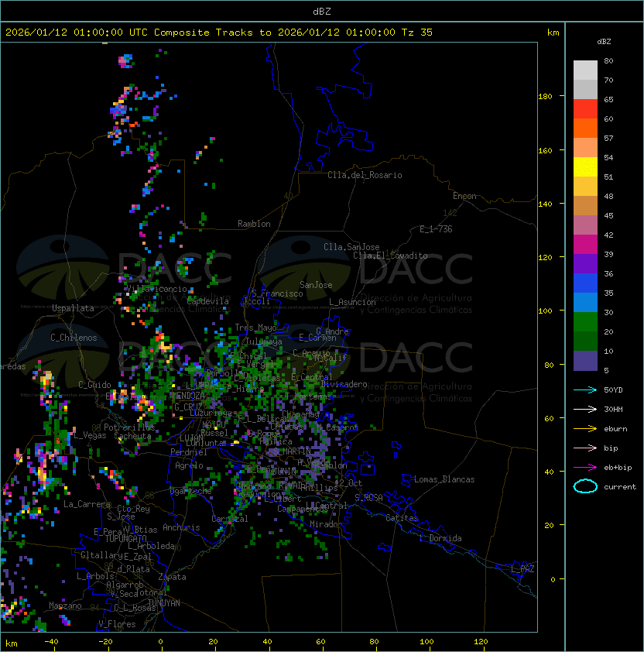Click the white 30HM arrow in legend
The image size is (644, 652).
click(x=585, y=409)
